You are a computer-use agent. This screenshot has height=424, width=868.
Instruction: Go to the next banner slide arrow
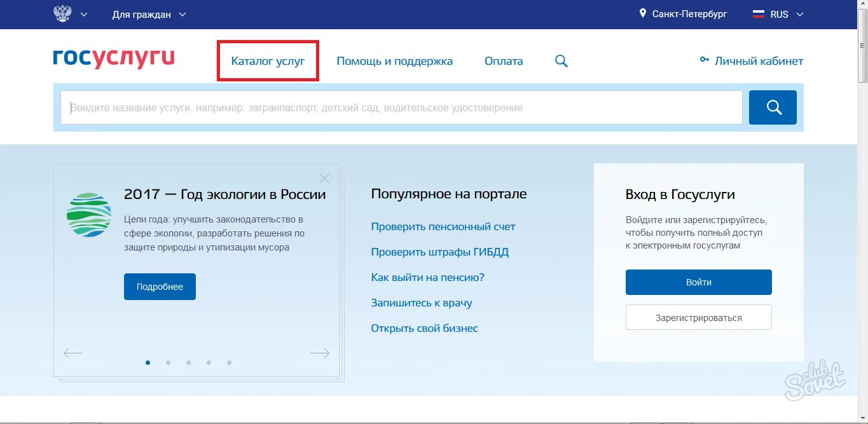pyautogui.click(x=320, y=353)
